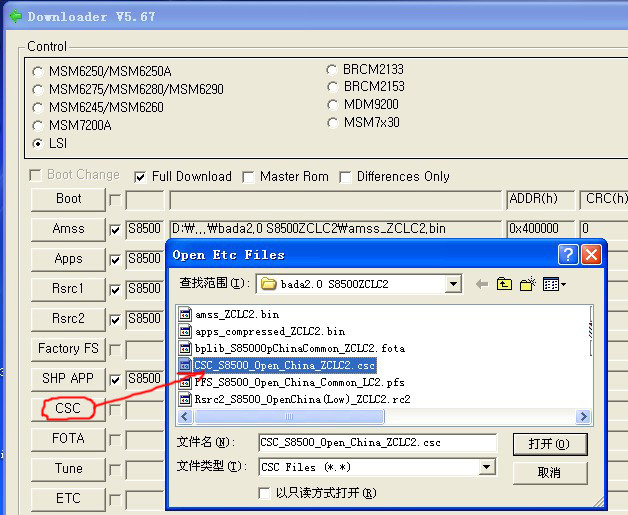Toggle the checkbox next to Rsrc2
This screenshot has height=515, width=628.
click(x=115, y=320)
